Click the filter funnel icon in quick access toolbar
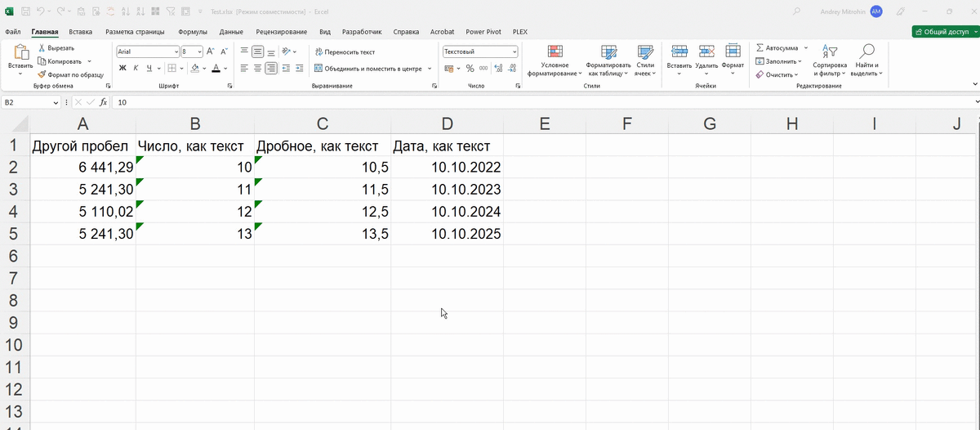980x430 pixels. [x=171, y=12]
